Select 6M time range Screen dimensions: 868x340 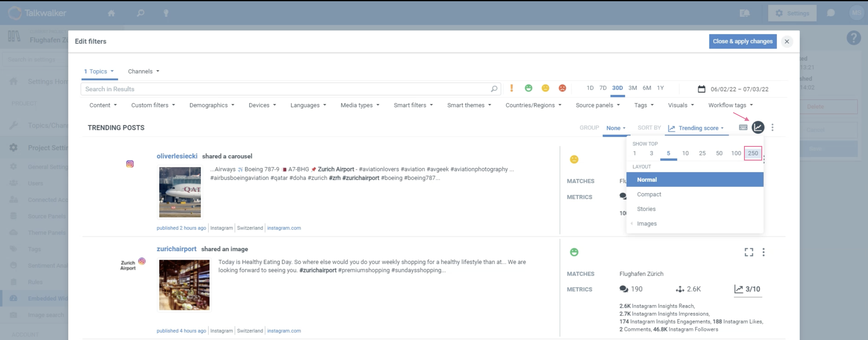pyautogui.click(x=647, y=88)
